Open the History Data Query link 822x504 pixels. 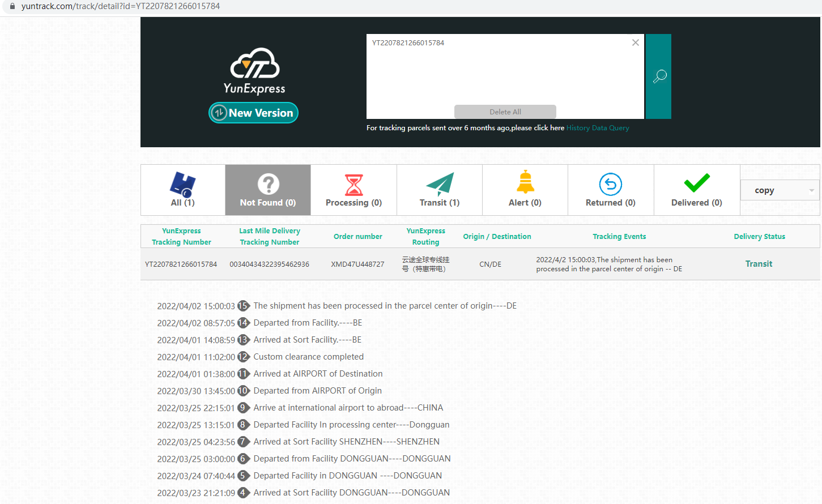(598, 128)
